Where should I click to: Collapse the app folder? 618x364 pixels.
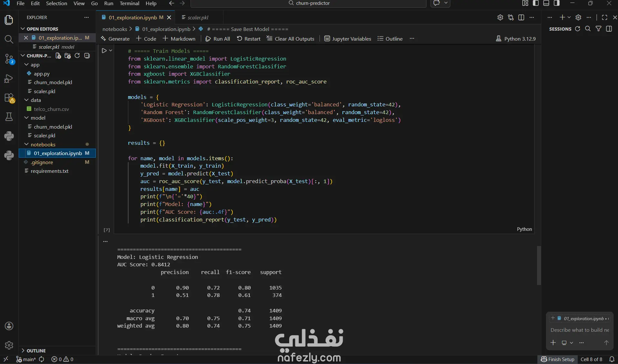tap(27, 65)
